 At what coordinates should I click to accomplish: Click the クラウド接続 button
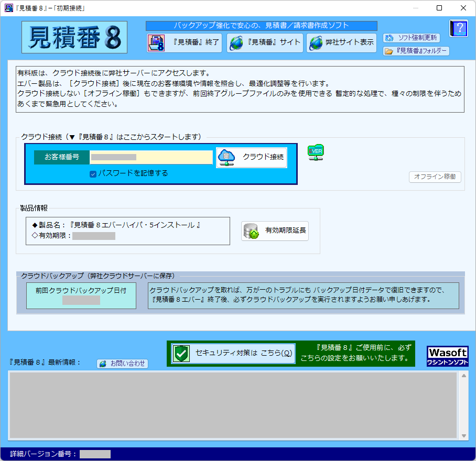(x=252, y=157)
